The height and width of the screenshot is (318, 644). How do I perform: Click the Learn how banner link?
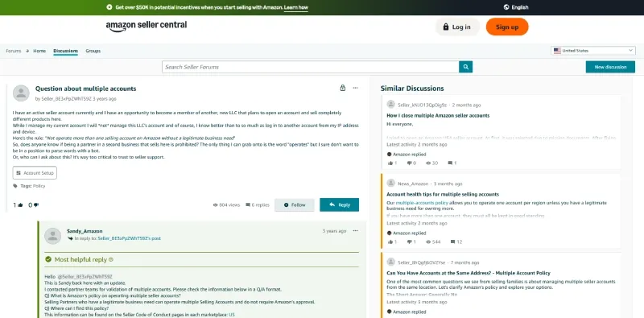tap(295, 7)
